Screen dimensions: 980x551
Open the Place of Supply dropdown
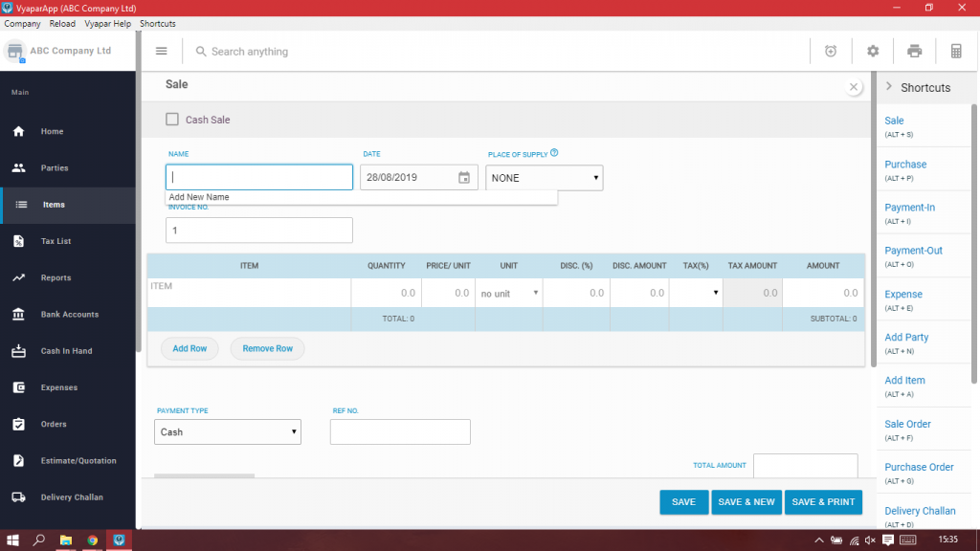click(544, 177)
